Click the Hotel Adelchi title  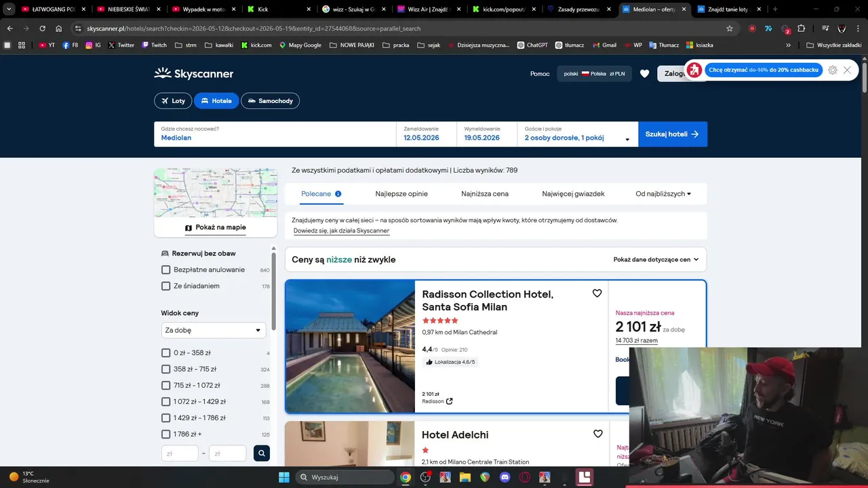click(x=455, y=435)
